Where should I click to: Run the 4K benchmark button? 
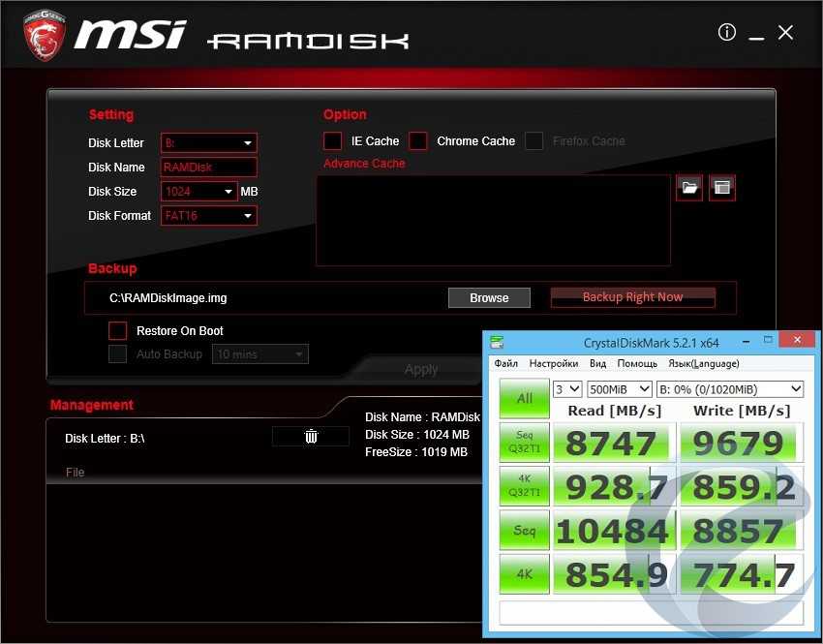(525, 573)
